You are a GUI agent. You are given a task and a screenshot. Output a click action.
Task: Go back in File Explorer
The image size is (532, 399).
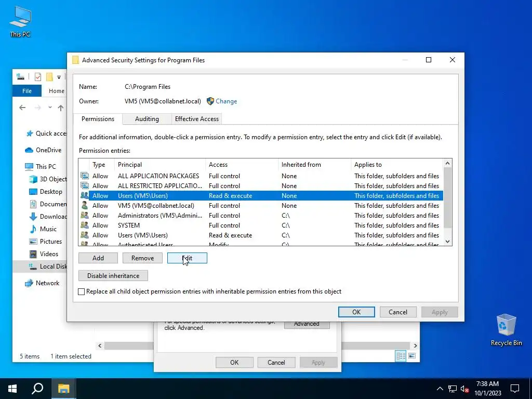click(22, 108)
